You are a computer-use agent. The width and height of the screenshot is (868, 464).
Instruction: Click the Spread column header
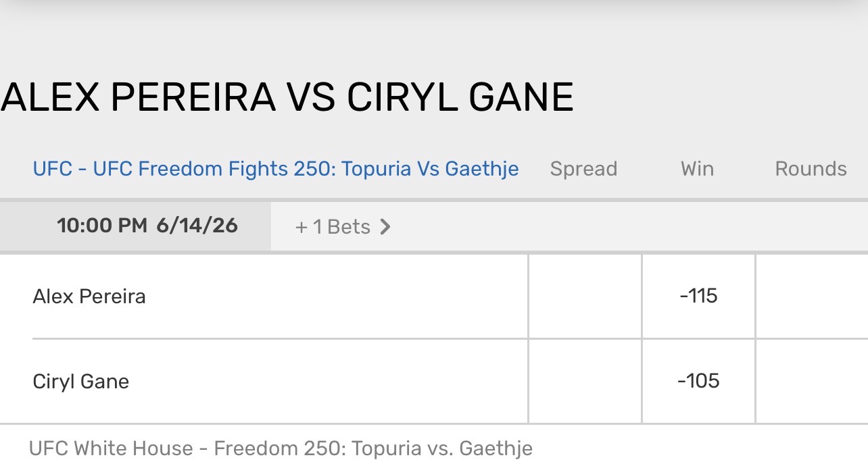583,169
